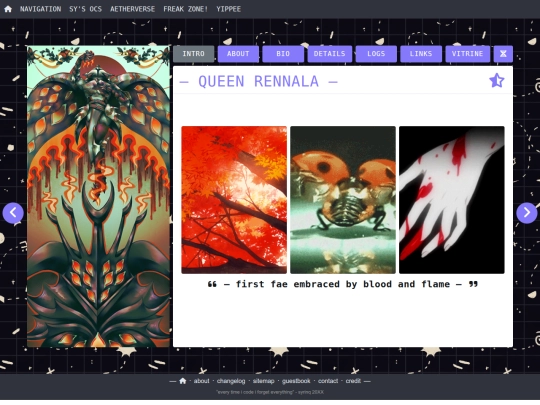Open the FREAK ZONE! menu
Viewport: 540px width, 405px height.
[x=186, y=9]
